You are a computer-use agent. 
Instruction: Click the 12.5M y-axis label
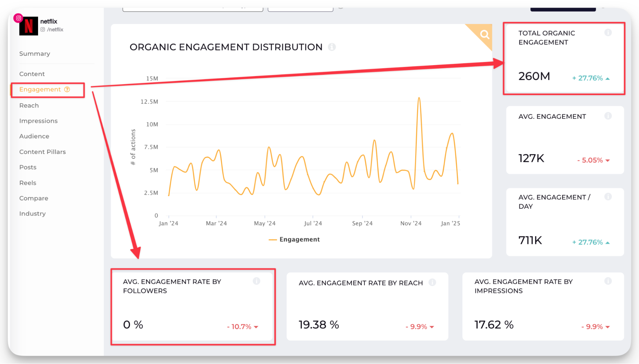point(149,102)
